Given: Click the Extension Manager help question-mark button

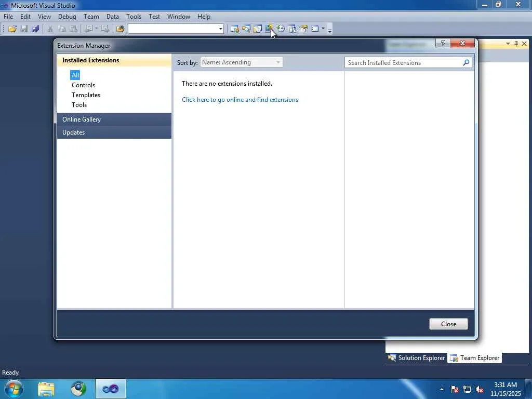Looking at the screenshot, I should click(x=443, y=43).
